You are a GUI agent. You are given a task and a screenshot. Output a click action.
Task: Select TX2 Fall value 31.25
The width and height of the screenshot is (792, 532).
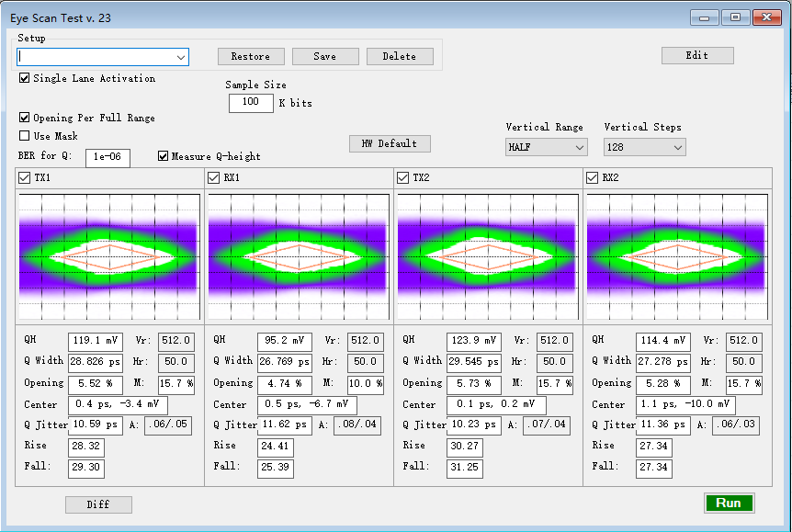click(x=465, y=468)
